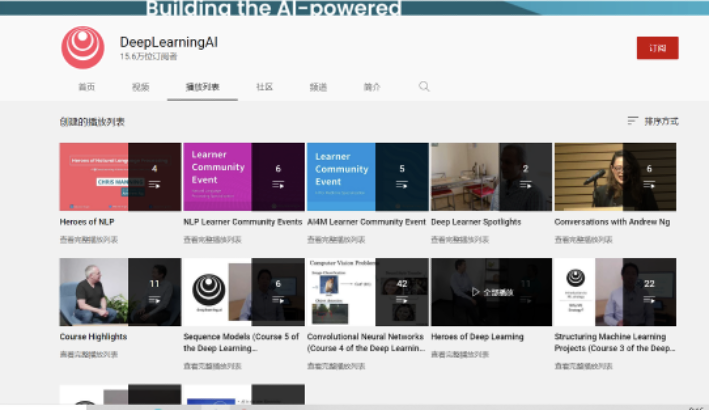Viewport: 710px width, 410px height.
Task: View full playlist under NLP Learner Community Events
Action: click(212, 239)
